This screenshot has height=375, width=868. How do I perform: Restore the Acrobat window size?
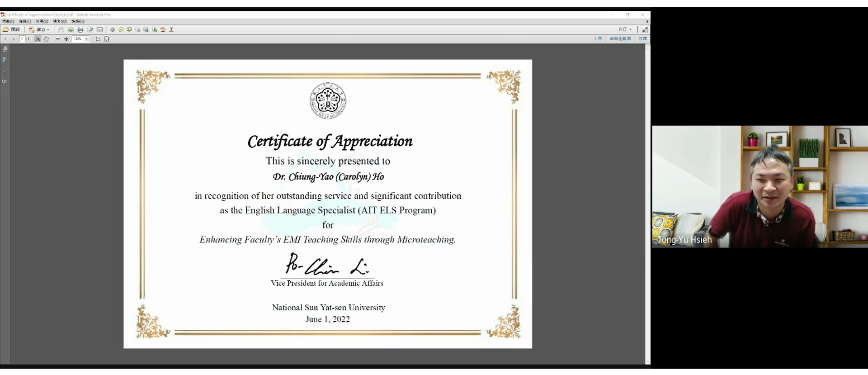(627, 14)
